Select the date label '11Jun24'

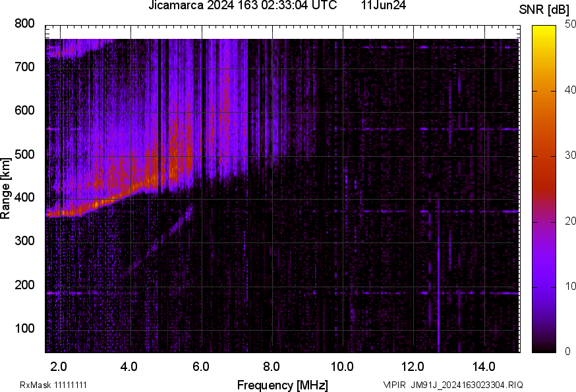click(x=383, y=5)
